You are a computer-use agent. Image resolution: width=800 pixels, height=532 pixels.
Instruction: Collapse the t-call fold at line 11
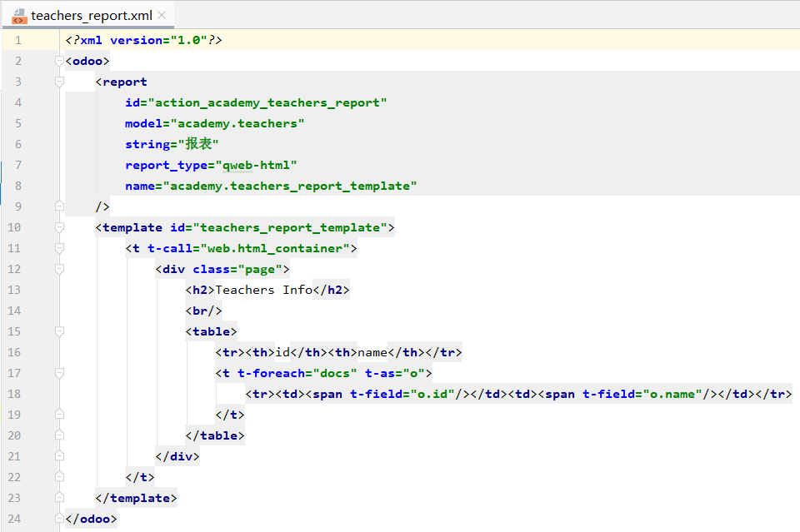click(59, 248)
